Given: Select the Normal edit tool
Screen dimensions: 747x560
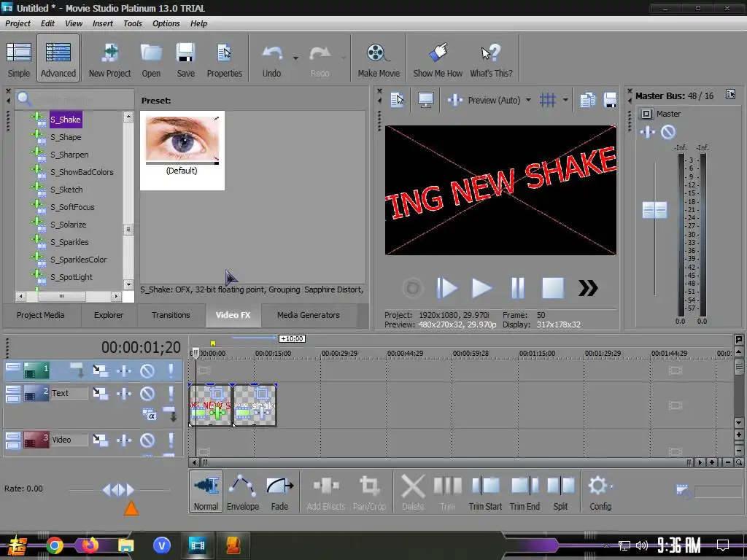Looking at the screenshot, I should [x=206, y=492].
